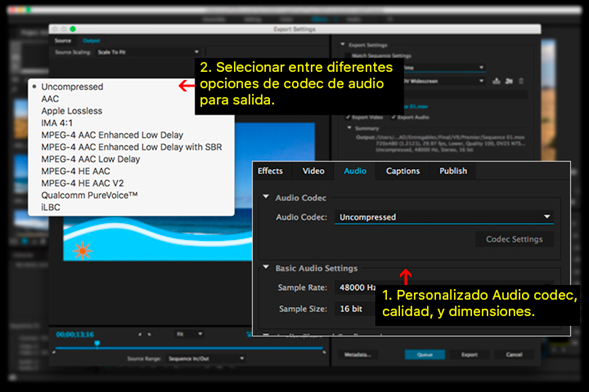Image resolution: width=589 pixels, height=392 pixels.
Task: Click the Codec Settings button
Action: point(514,239)
